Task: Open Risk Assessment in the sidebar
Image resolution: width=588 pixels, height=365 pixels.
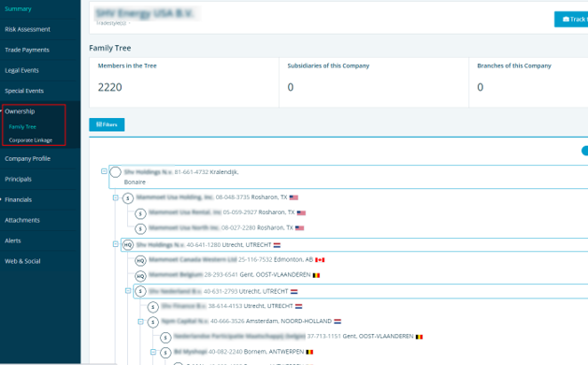Action: pyautogui.click(x=27, y=29)
